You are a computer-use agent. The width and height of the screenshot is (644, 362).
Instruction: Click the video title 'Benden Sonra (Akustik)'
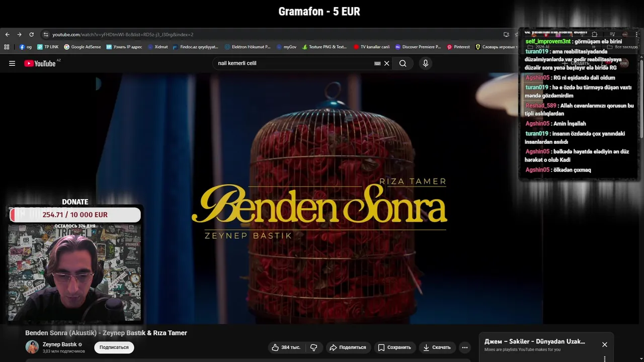[x=106, y=333]
